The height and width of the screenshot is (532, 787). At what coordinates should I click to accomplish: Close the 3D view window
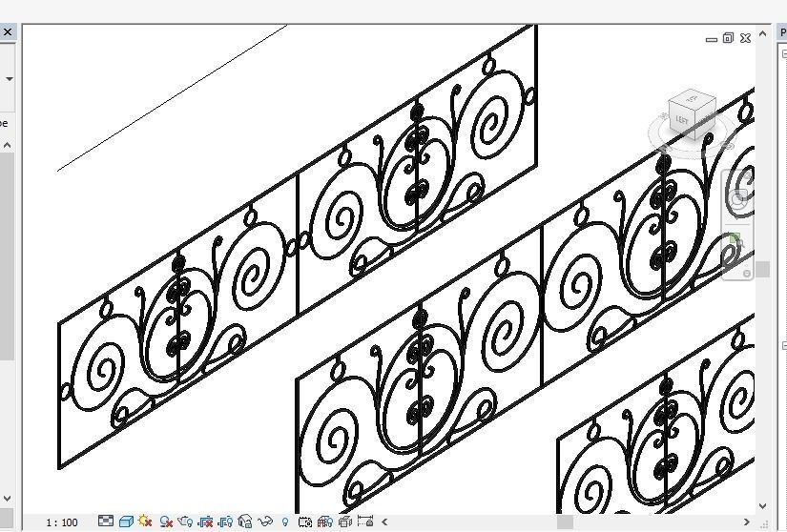745,37
